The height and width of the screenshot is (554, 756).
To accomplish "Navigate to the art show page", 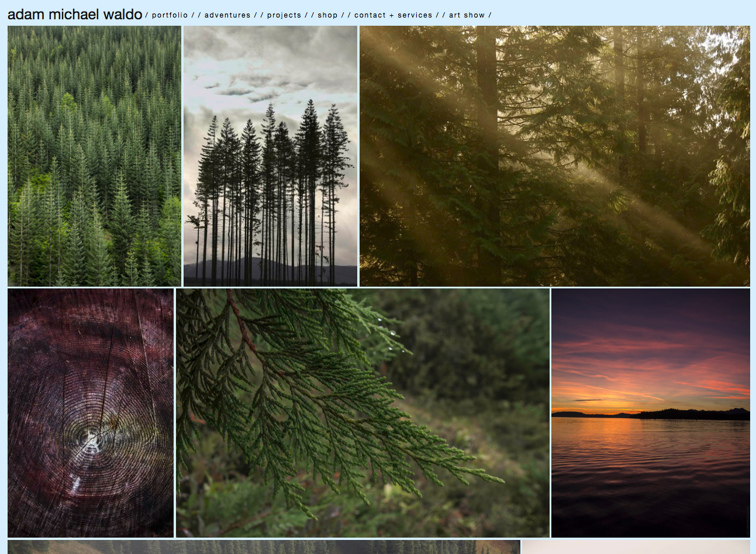I will coord(467,15).
